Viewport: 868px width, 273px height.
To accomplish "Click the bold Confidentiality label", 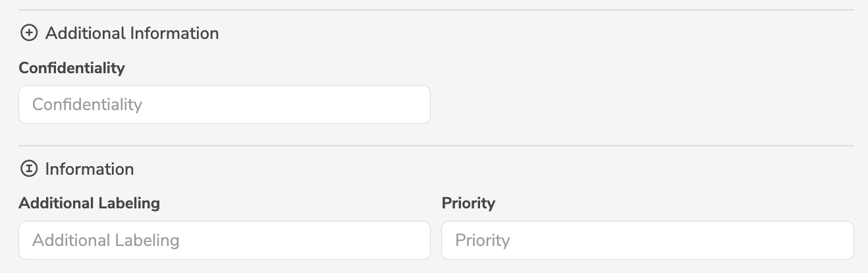I will pos(72,68).
